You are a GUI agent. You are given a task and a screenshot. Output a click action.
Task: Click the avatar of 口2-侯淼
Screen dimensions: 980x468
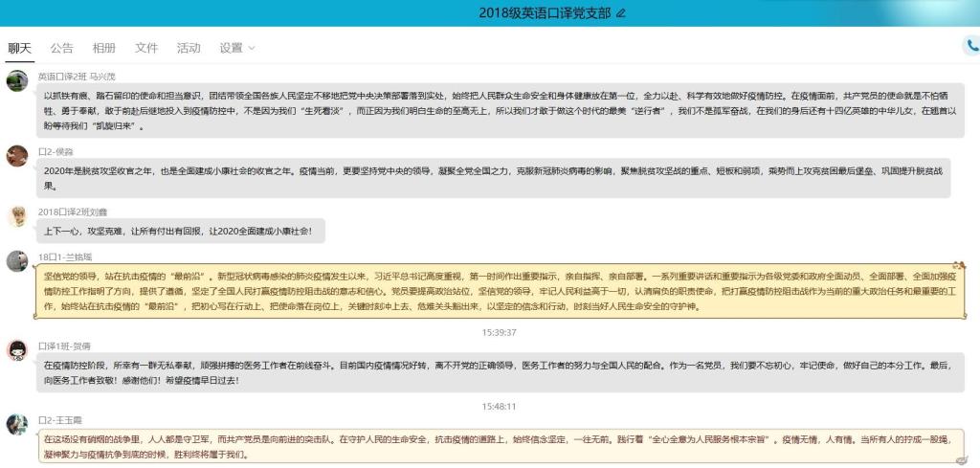coord(17,156)
